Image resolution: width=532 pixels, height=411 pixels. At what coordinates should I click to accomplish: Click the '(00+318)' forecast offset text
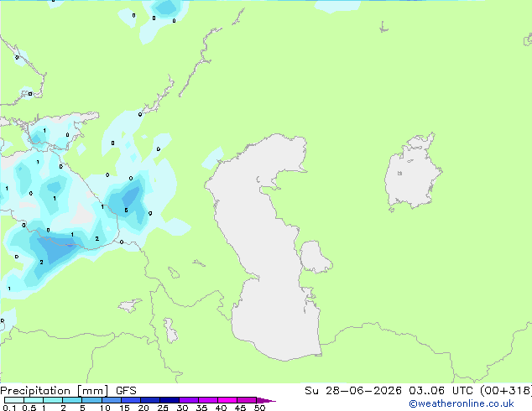pyautogui.click(x=505, y=391)
